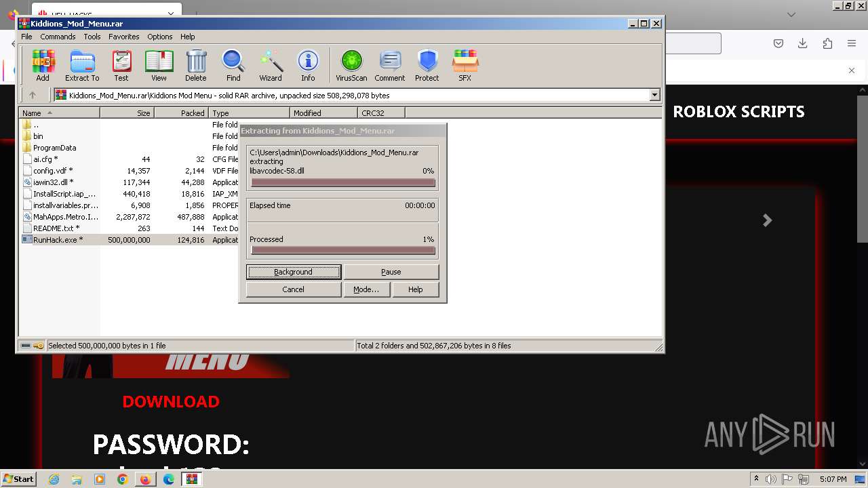Open Firefox Pocket save icon
This screenshot has width=868, height=488.
778,43
